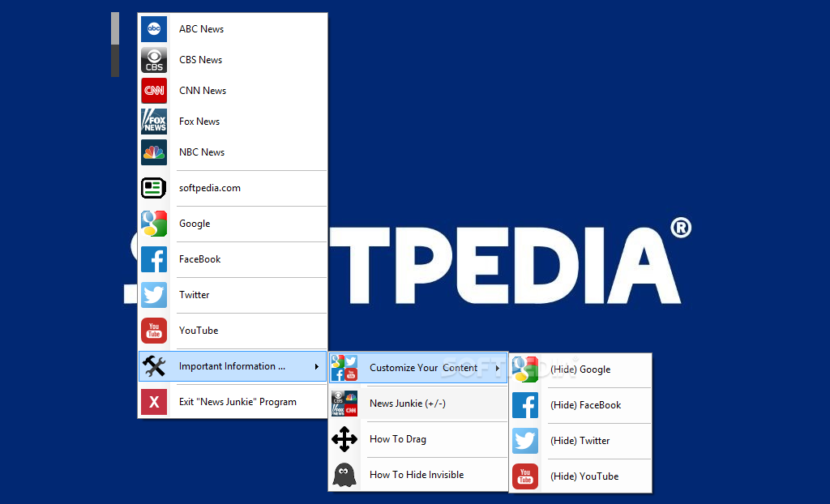
Task: Open YouTube from the main menu
Action: (233, 331)
